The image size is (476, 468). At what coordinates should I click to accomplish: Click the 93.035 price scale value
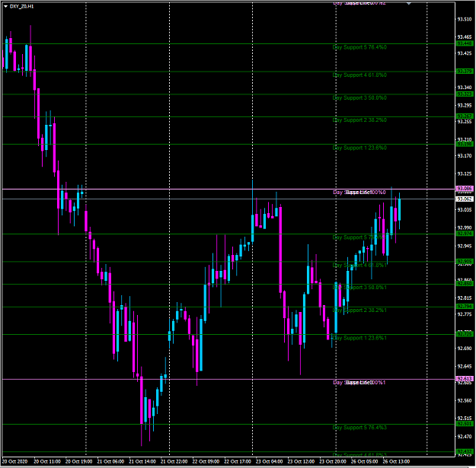click(x=465, y=209)
